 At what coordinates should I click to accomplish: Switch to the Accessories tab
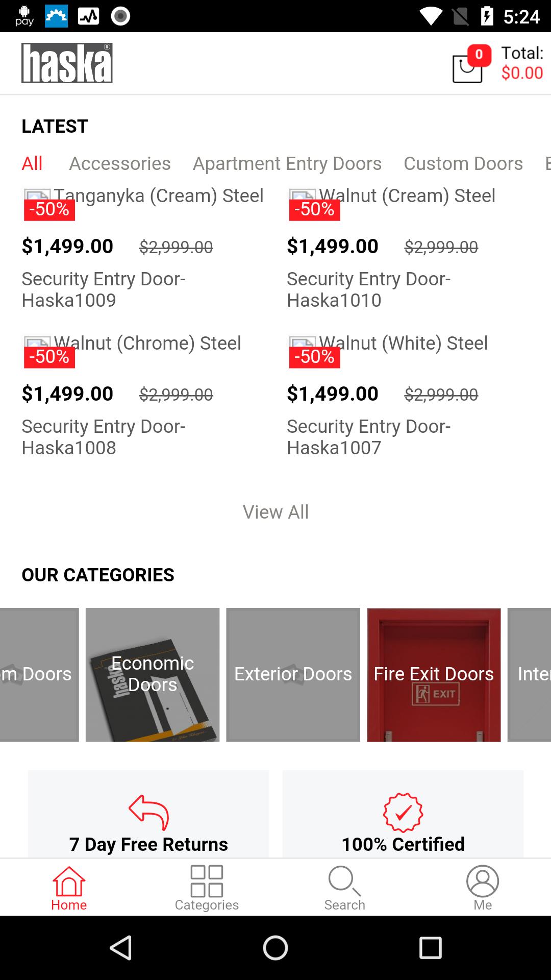click(x=121, y=163)
